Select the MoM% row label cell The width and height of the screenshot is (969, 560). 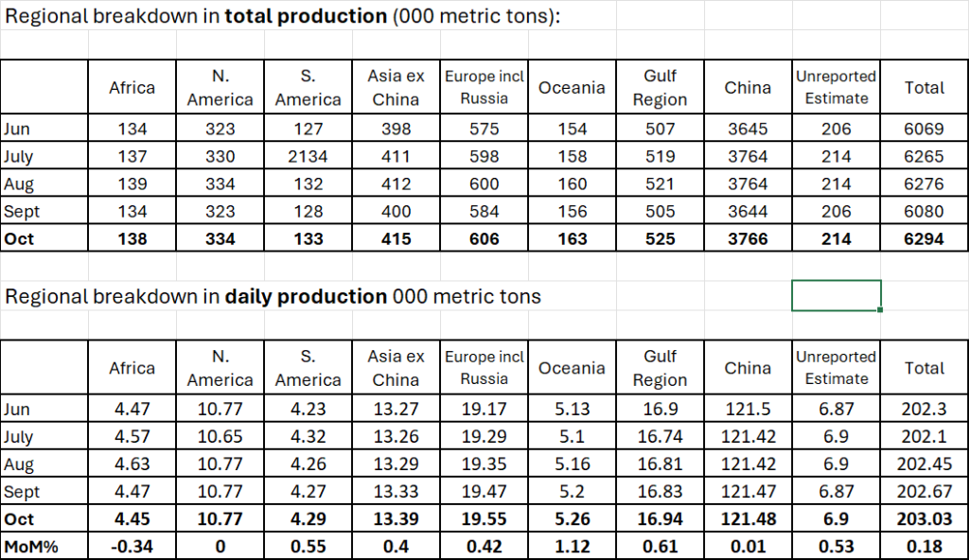pos(44,547)
